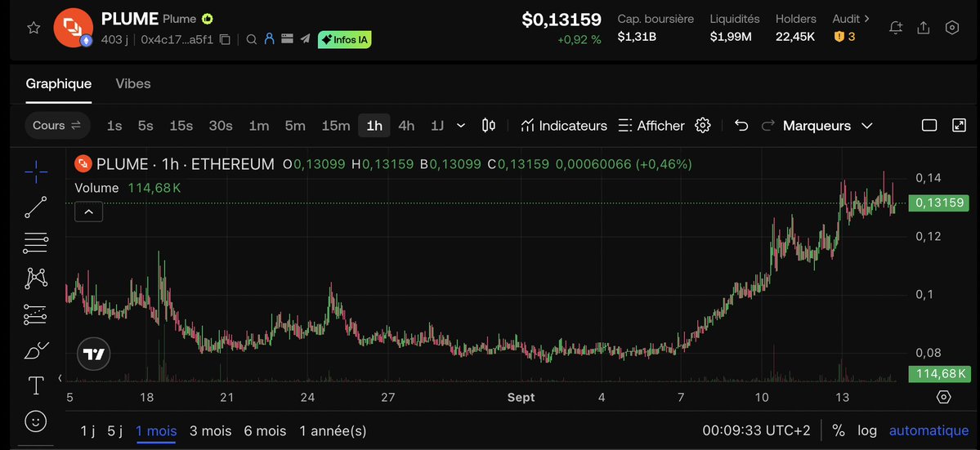The image size is (980, 450).
Task: Click the Volume indicator label
Action: click(x=97, y=188)
